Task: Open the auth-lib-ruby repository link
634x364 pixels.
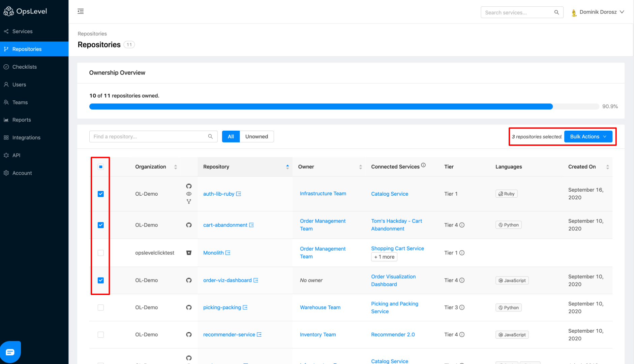Action: (219, 194)
